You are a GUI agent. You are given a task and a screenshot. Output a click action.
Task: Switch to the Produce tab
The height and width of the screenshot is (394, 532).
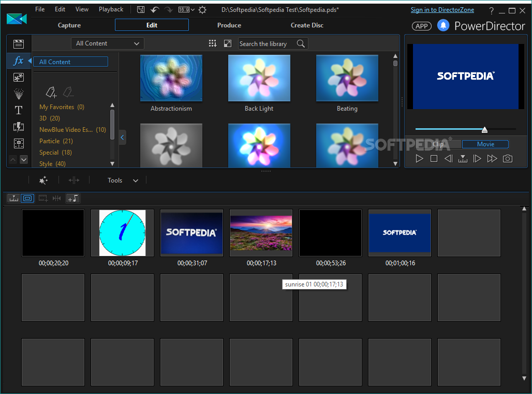tap(229, 25)
